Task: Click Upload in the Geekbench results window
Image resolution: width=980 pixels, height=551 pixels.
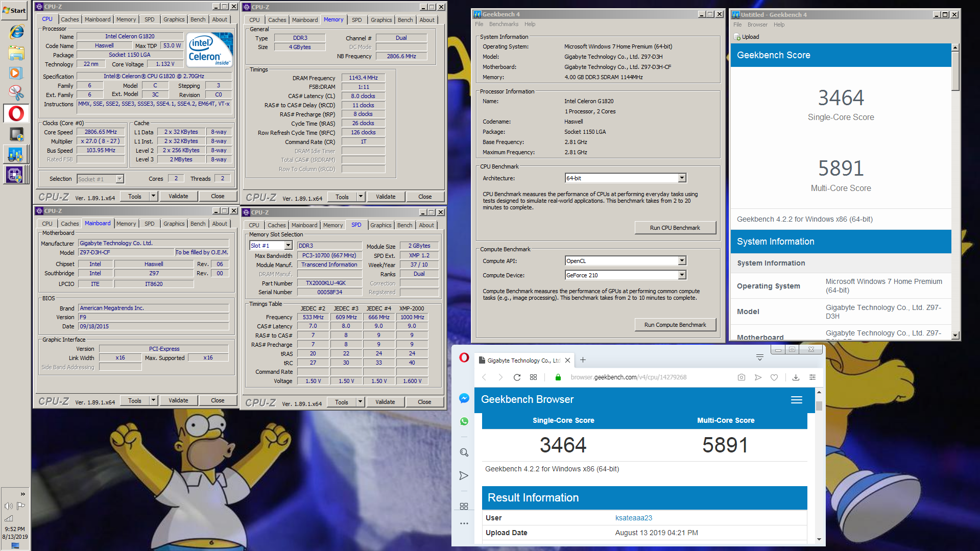Action: pyautogui.click(x=747, y=37)
